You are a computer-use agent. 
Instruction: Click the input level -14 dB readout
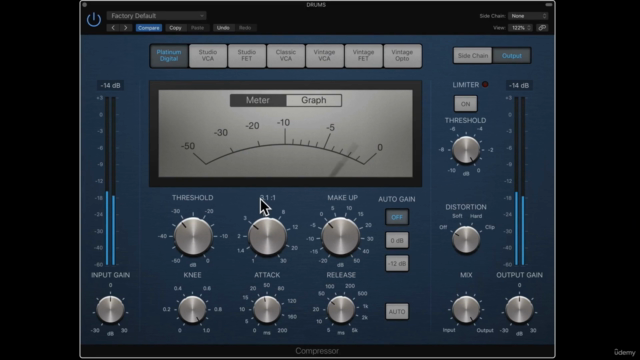coord(110,85)
